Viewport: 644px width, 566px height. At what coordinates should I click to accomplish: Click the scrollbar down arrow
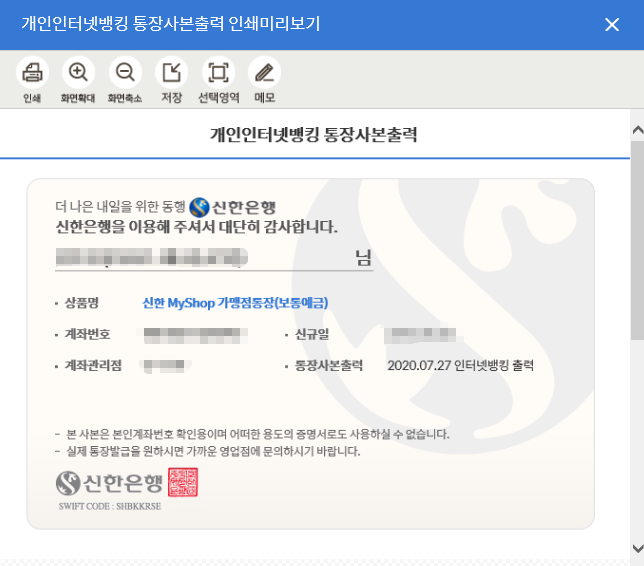[x=637, y=548]
